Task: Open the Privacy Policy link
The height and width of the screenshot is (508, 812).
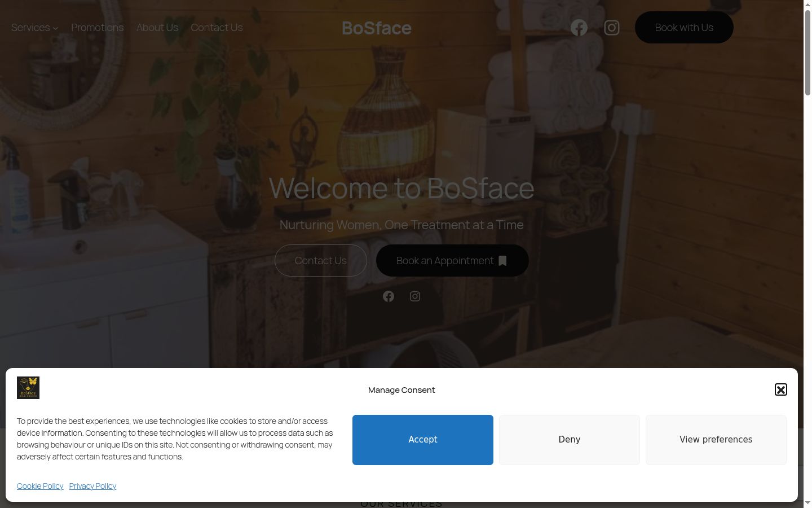Action: click(92, 486)
